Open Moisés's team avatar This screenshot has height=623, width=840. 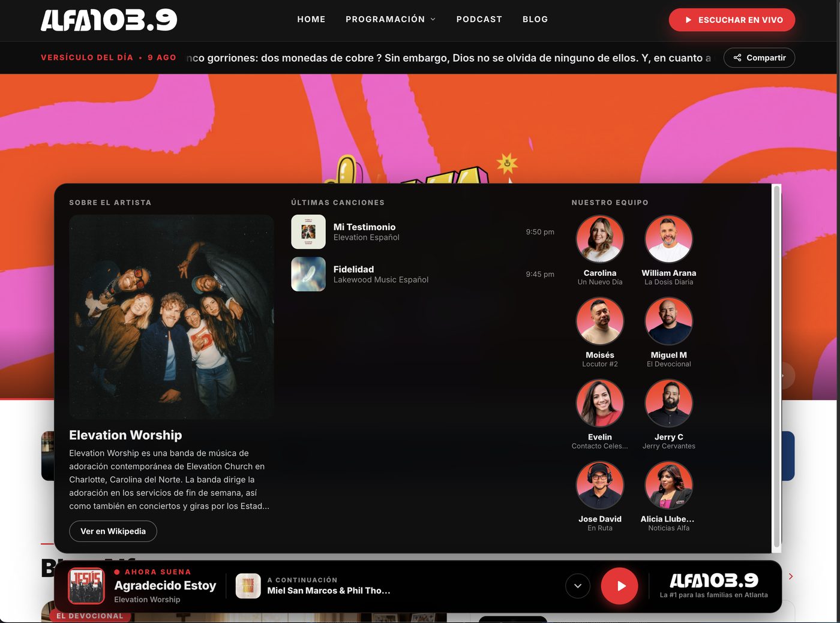point(600,321)
